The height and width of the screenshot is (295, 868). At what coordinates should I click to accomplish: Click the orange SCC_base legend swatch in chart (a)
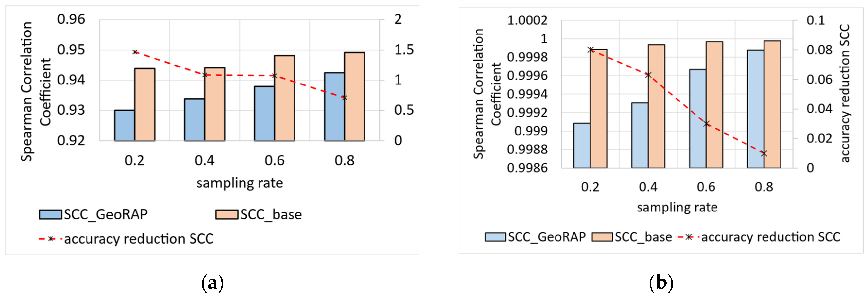[x=226, y=215]
